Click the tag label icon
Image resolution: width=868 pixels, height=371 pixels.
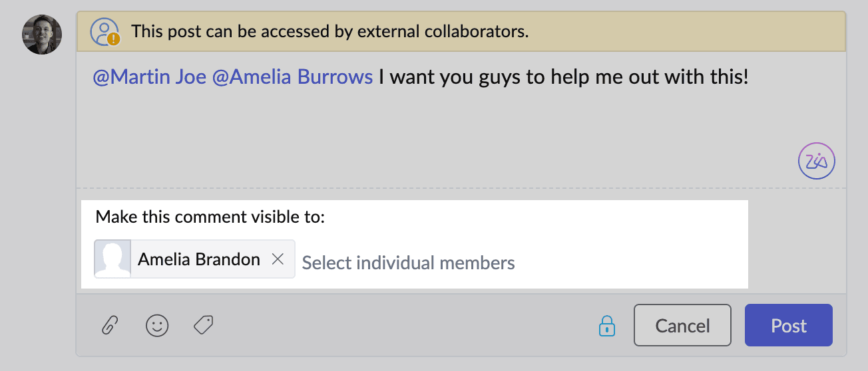click(203, 325)
